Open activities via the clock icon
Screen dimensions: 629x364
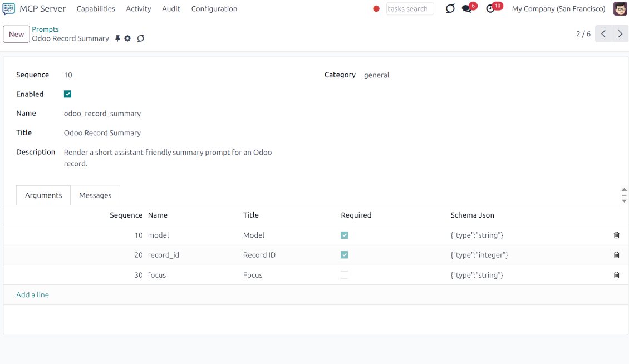point(489,9)
